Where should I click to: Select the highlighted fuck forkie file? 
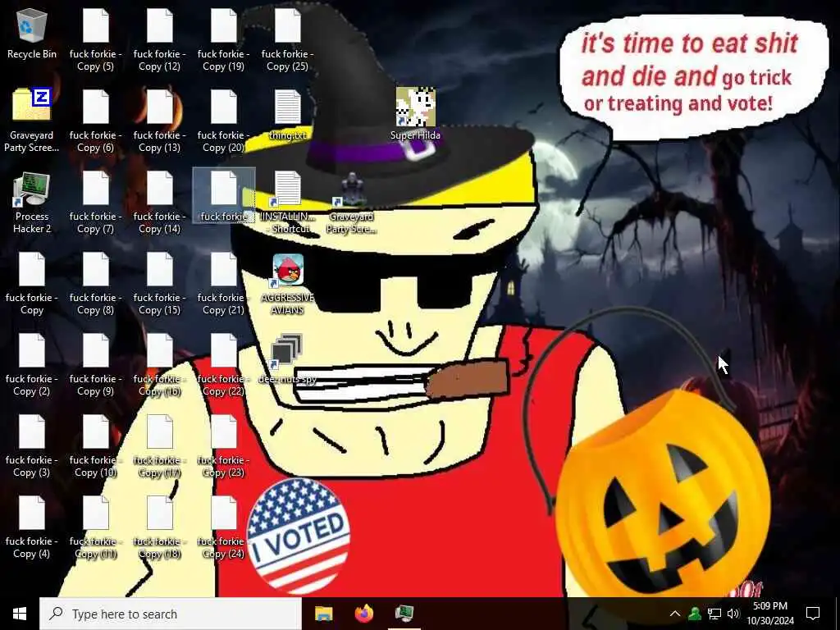pos(224,195)
